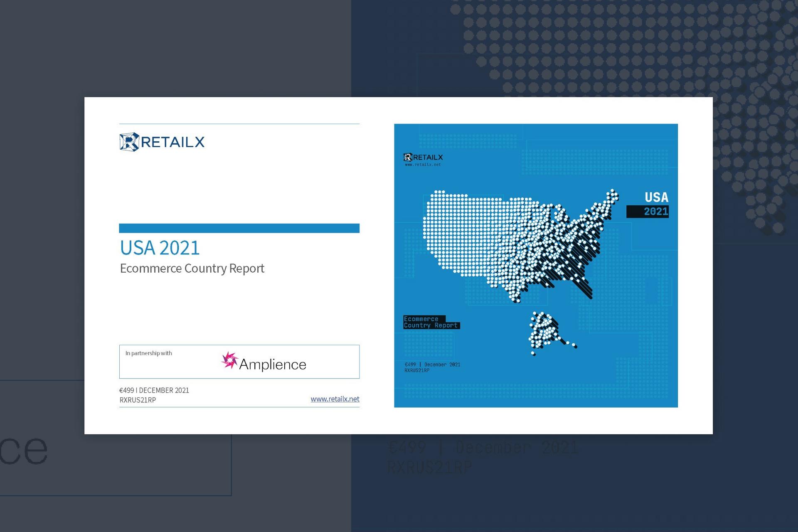
Task: Click the Amplience partner name text
Action: [x=273, y=365]
